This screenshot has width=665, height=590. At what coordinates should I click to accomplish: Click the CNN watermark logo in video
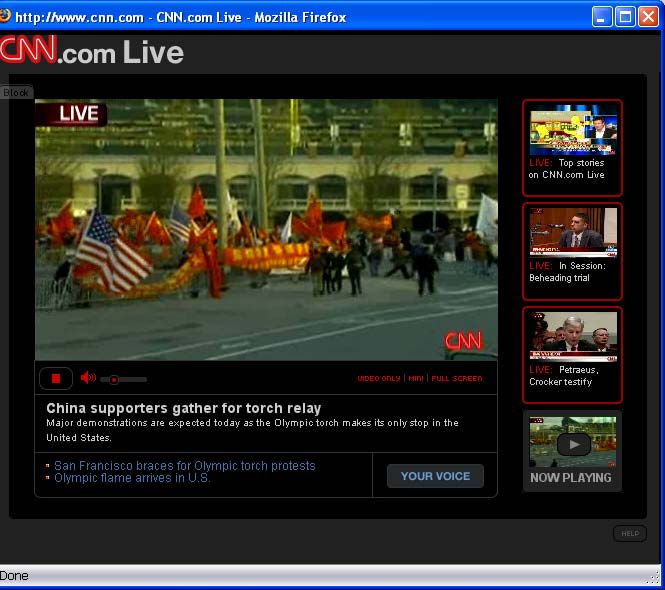click(x=463, y=341)
